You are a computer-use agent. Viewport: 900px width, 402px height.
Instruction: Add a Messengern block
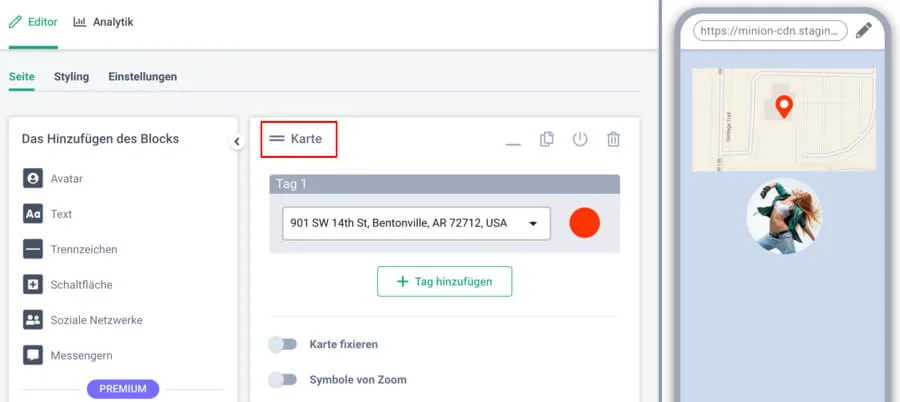point(81,355)
